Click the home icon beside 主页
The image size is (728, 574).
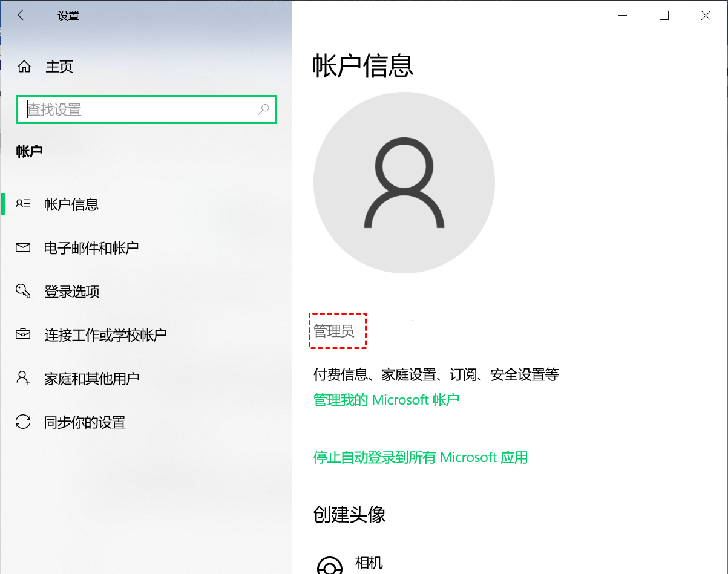pyautogui.click(x=24, y=67)
